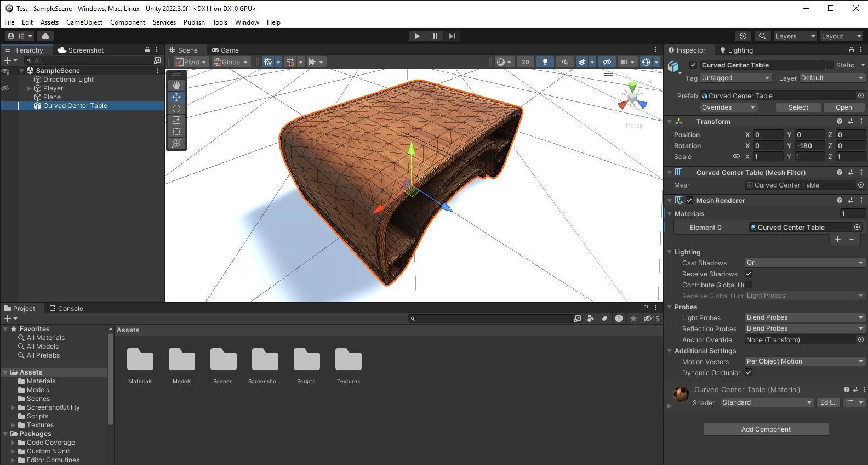Image resolution: width=868 pixels, height=465 pixels.
Task: Add a material element with plus
Action: coord(837,239)
